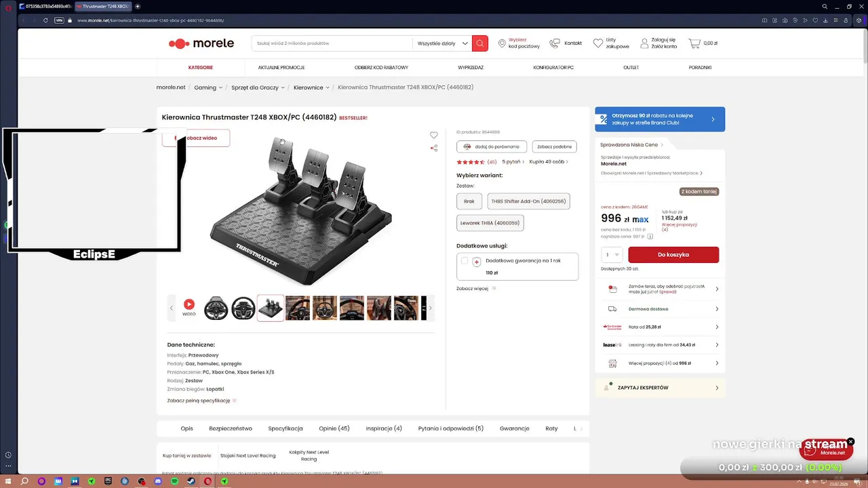Open Epic Games launcher from taskbar
The width and height of the screenshot is (868, 488).
(x=108, y=481)
